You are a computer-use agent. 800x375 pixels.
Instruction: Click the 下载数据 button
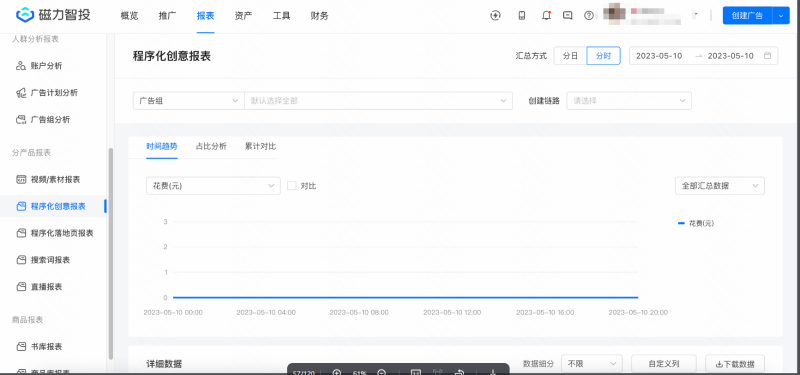[735, 364]
